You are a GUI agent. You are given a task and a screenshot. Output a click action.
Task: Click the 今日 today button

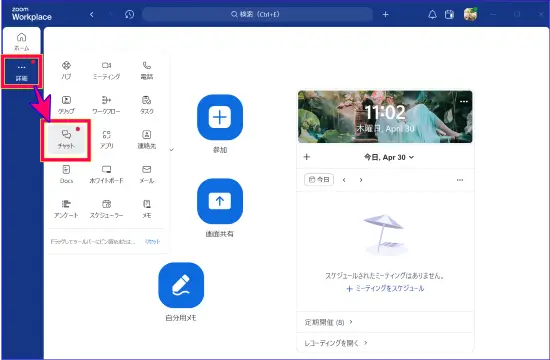(319, 180)
